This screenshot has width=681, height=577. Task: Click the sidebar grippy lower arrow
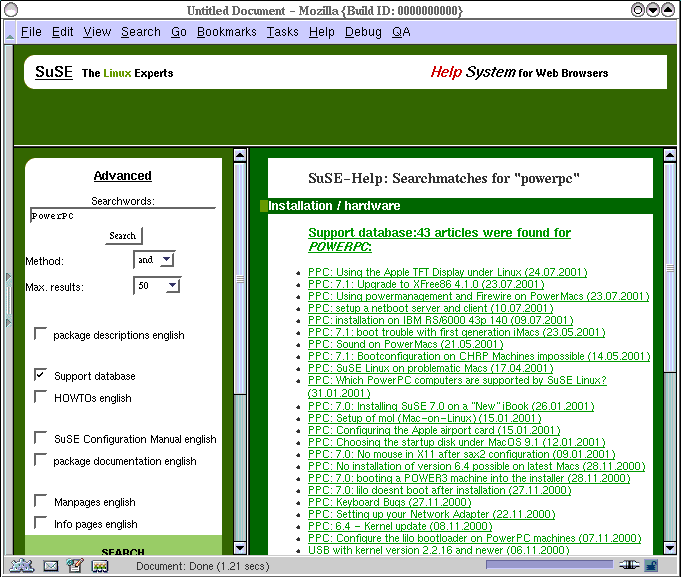pyautogui.click(x=8, y=322)
